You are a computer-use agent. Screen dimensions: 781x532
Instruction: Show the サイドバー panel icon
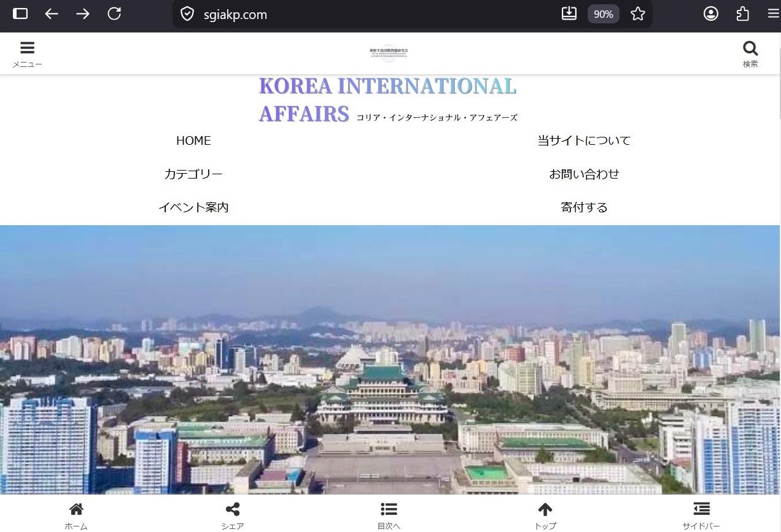point(701,509)
